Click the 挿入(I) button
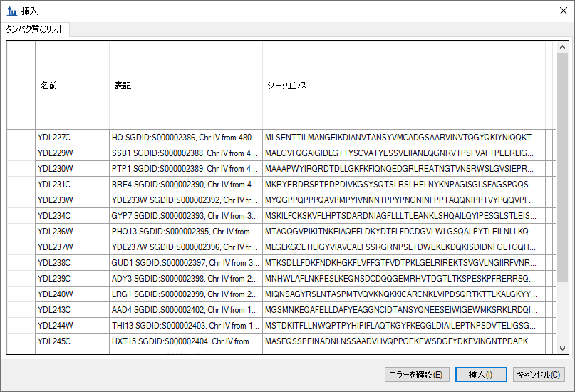The width and height of the screenshot is (575, 392). point(480,374)
